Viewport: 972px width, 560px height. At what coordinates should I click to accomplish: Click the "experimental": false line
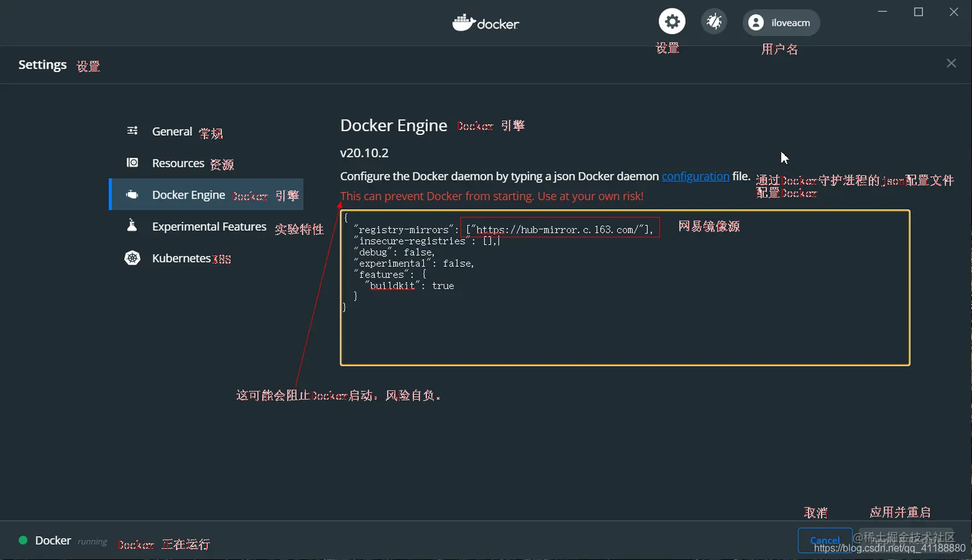(x=414, y=264)
